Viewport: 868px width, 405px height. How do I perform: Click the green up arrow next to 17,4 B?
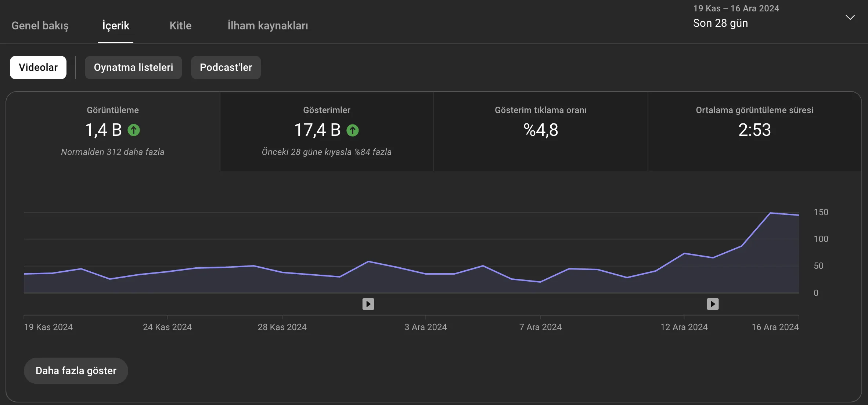click(x=353, y=130)
